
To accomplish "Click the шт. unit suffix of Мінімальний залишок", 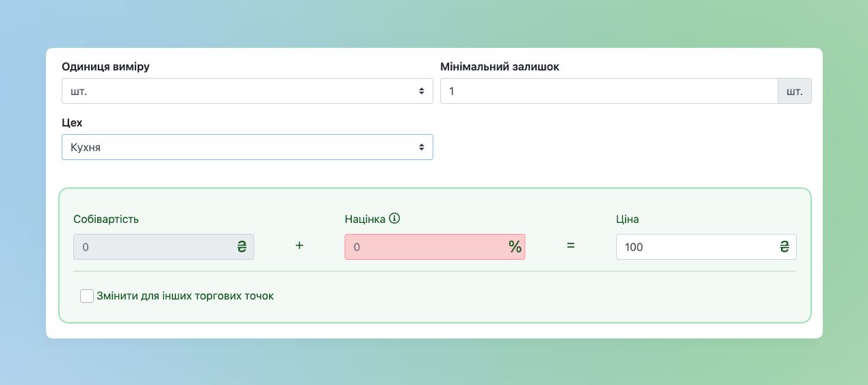I will pyautogui.click(x=795, y=91).
